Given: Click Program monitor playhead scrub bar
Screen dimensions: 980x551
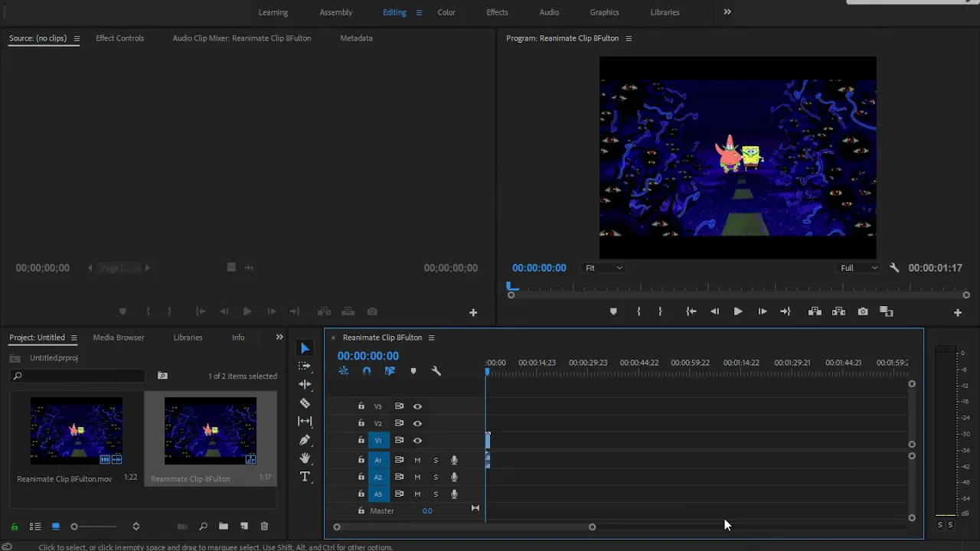Looking at the screenshot, I should 739,289.
